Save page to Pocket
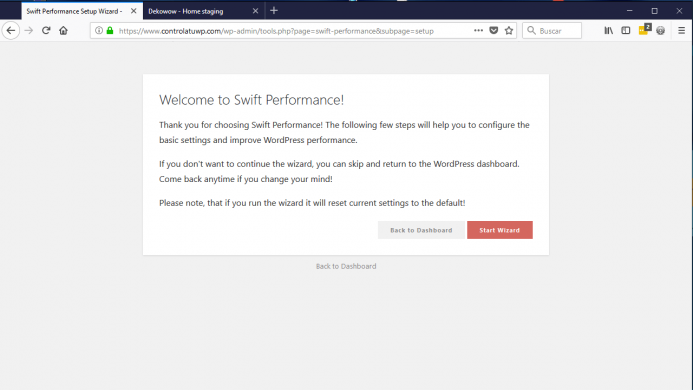693x390 pixels. (494, 31)
